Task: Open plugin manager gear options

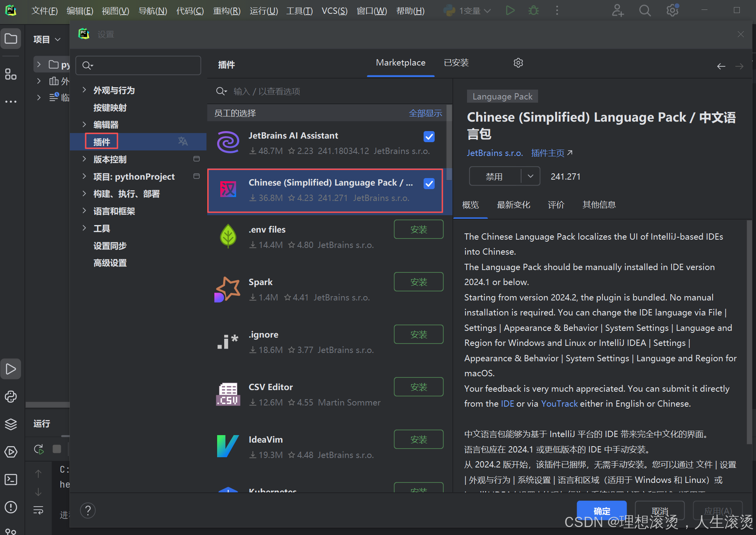Action: coord(518,63)
